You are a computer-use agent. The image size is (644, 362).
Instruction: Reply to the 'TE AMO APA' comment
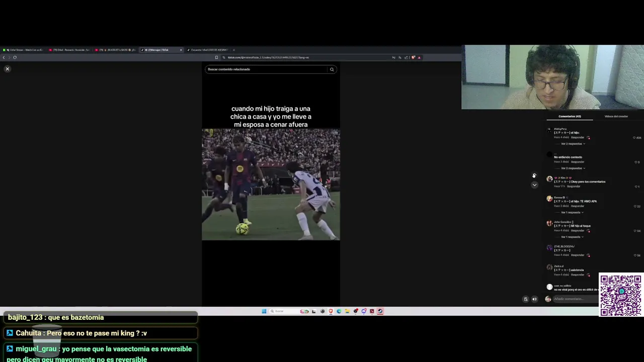click(578, 206)
